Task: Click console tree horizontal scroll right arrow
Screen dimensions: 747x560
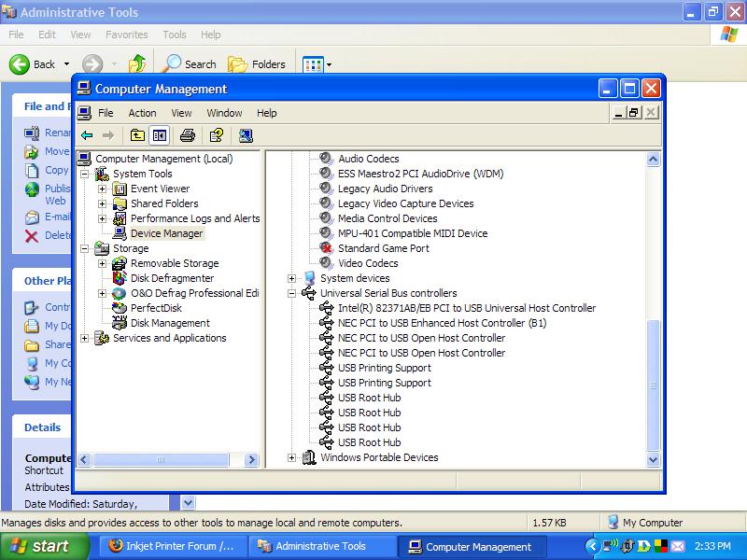Action: click(x=251, y=460)
